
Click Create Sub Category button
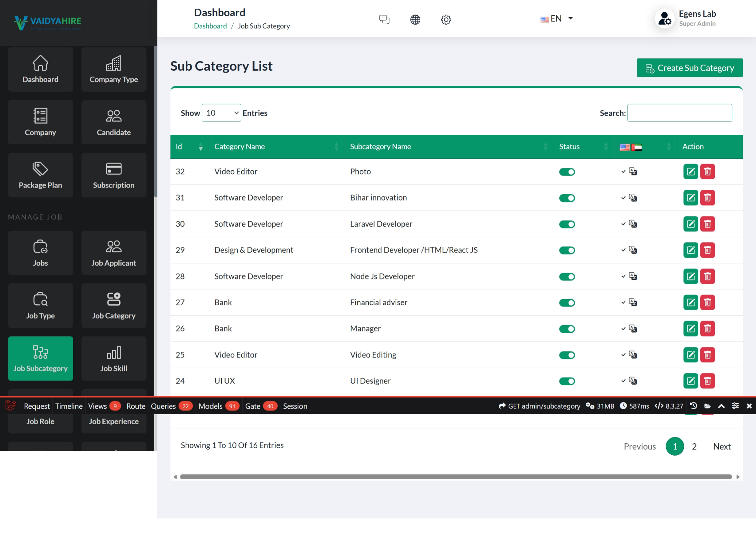[690, 68]
